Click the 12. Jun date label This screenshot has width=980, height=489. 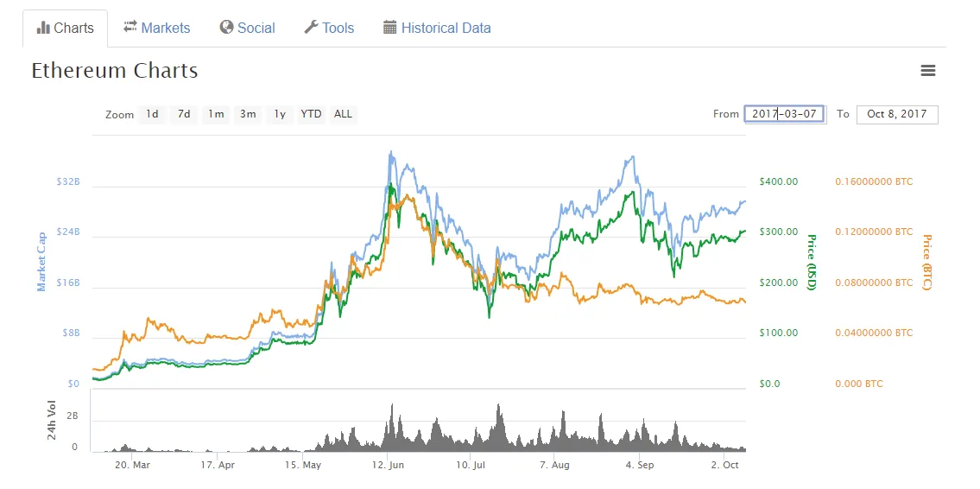tap(388, 465)
